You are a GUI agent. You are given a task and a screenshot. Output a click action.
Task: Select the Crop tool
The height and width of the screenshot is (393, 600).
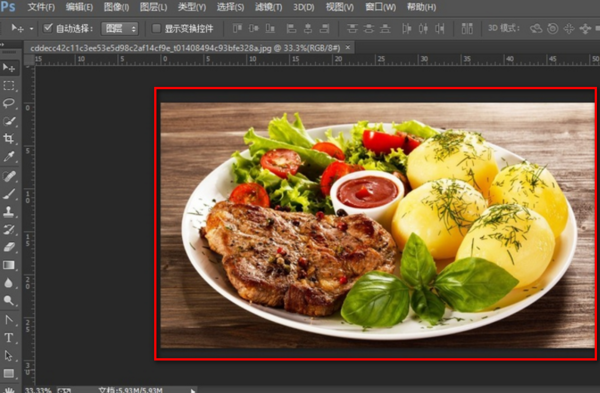pyautogui.click(x=8, y=139)
